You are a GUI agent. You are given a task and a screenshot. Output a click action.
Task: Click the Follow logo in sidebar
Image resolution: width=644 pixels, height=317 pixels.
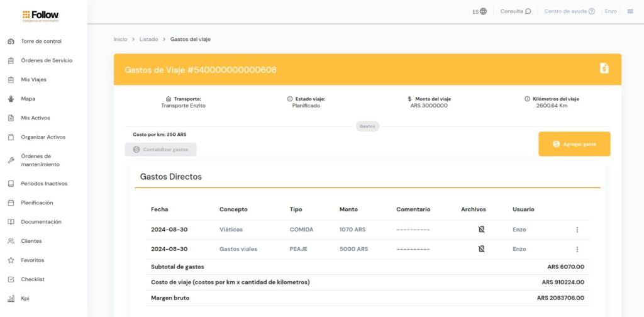(41, 16)
